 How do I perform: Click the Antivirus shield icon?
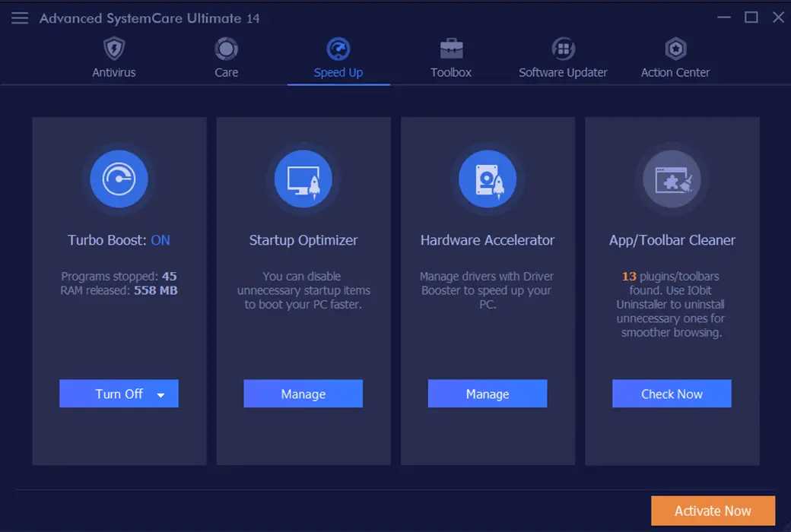[x=114, y=49]
